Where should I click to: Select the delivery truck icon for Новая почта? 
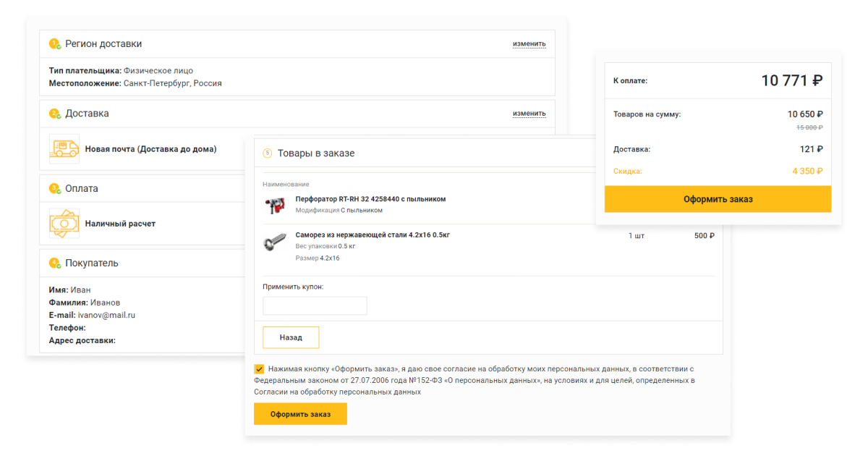64,149
